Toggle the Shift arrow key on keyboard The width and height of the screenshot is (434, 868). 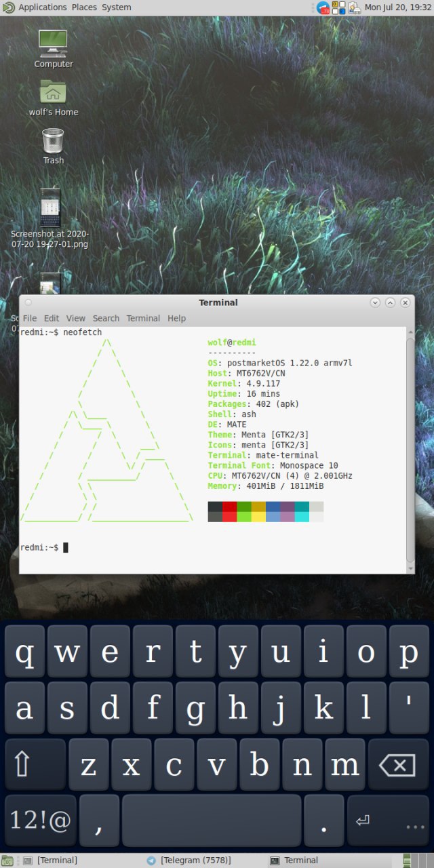tap(35, 765)
